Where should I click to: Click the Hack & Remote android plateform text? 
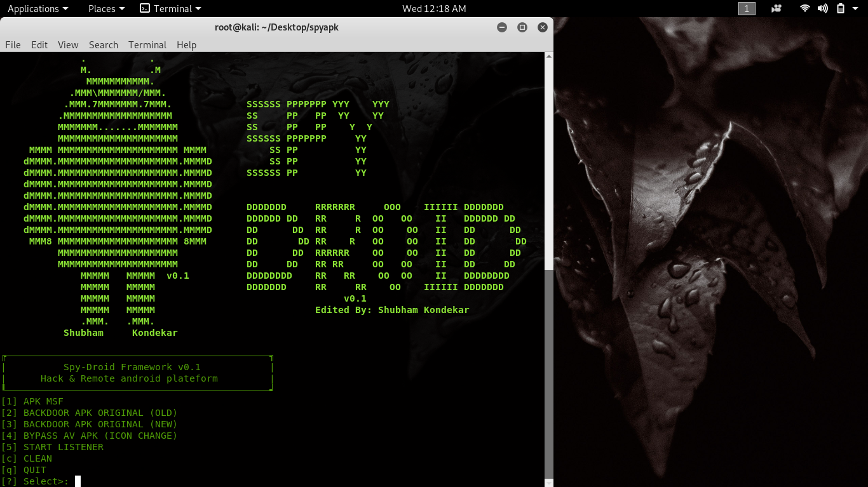click(129, 378)
